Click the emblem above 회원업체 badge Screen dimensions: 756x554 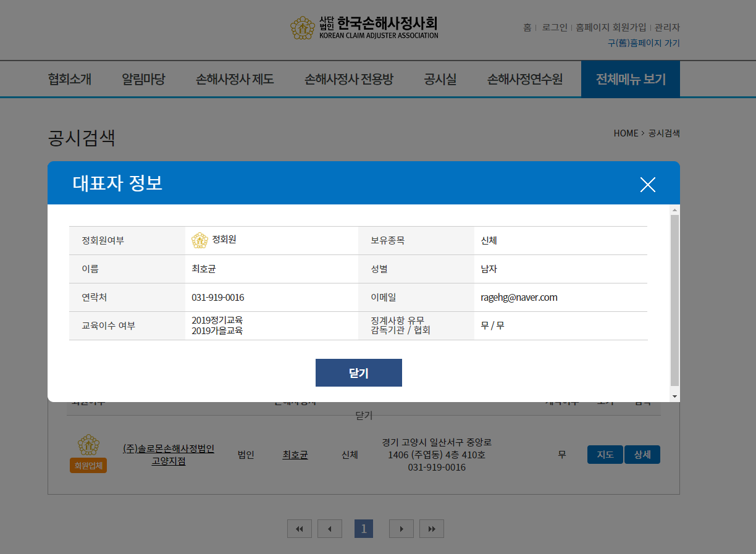tap(88, 445)
